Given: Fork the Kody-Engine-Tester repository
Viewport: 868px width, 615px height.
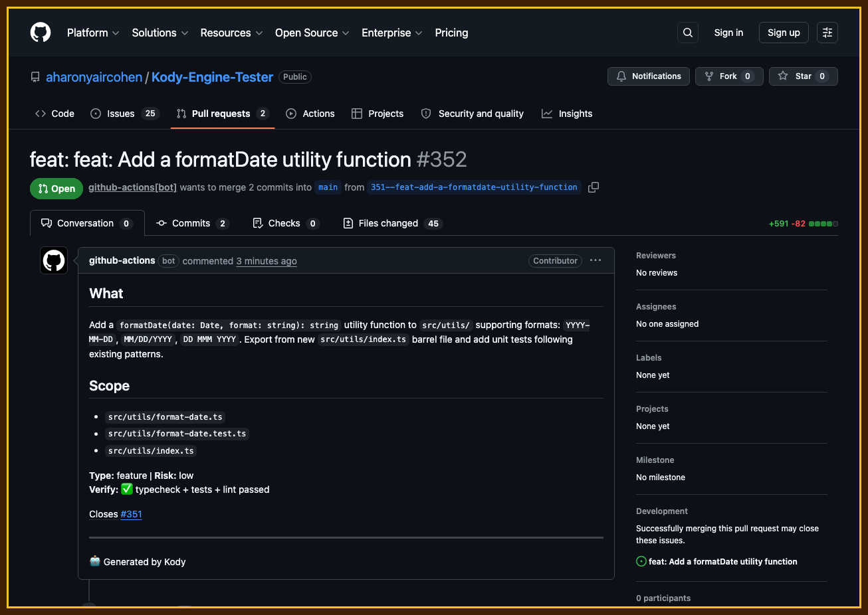Looking at the screenshot, I should [x=729, y=76].
